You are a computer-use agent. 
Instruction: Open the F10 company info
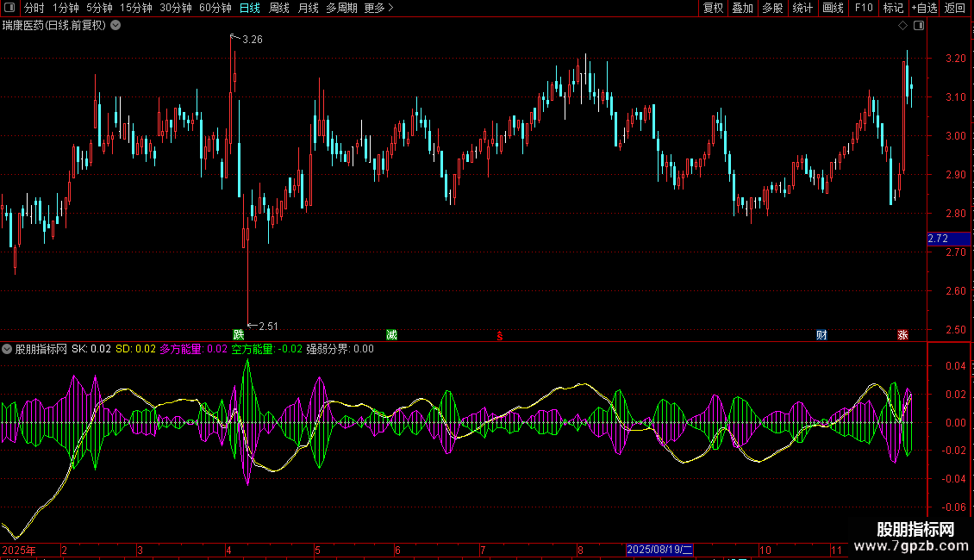[x=863, y=8]
